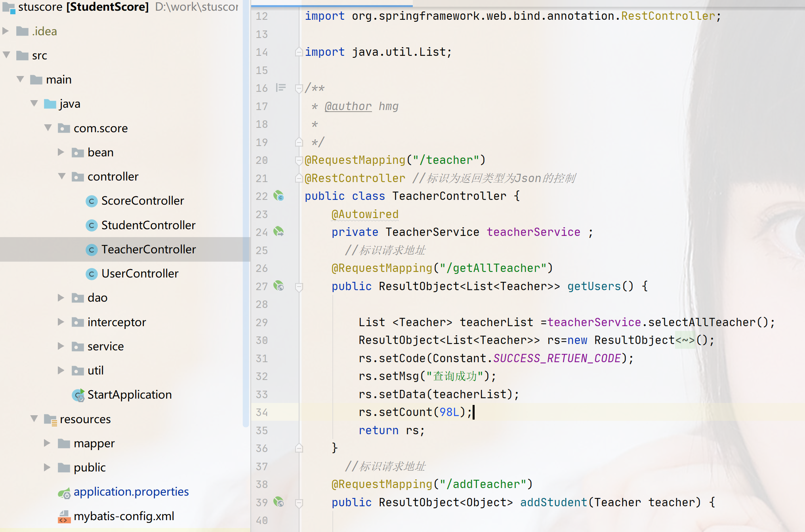The image size is (805, 532).
Task: Select ScoreController in project tree
Action: pos(142,201)
